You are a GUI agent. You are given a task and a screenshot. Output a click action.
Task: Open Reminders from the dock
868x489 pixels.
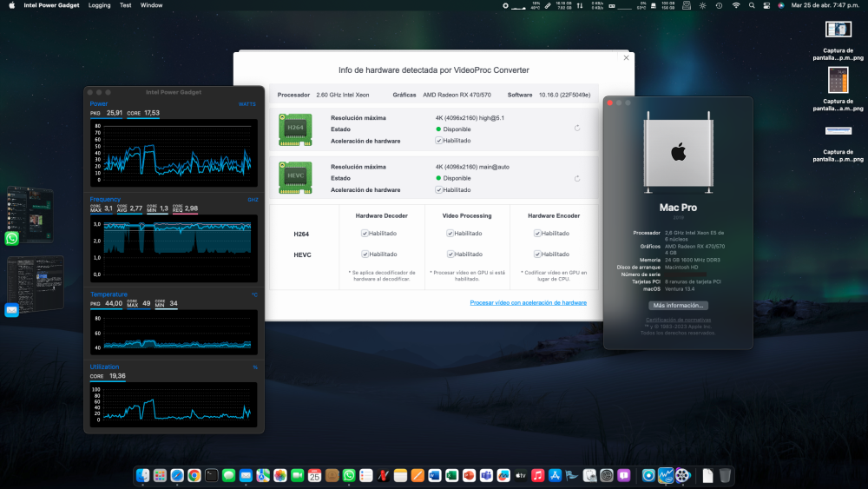[366, 475]
